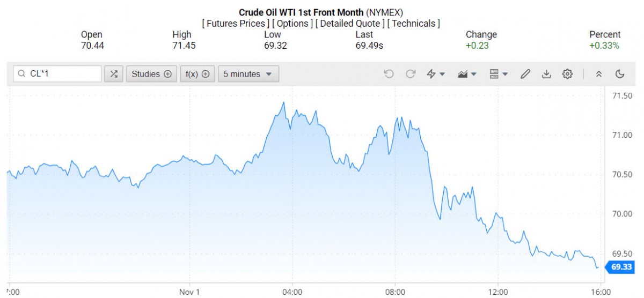The width and height of the screenshot is (644, 298).
Task: Open the Futures Prices link
Action: pyautogui.click(x=236, y=24)
